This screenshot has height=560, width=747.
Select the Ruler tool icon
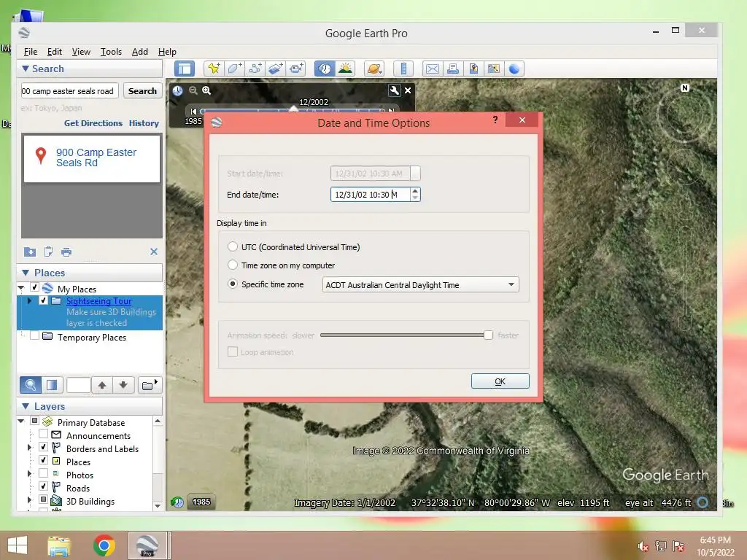403,69
